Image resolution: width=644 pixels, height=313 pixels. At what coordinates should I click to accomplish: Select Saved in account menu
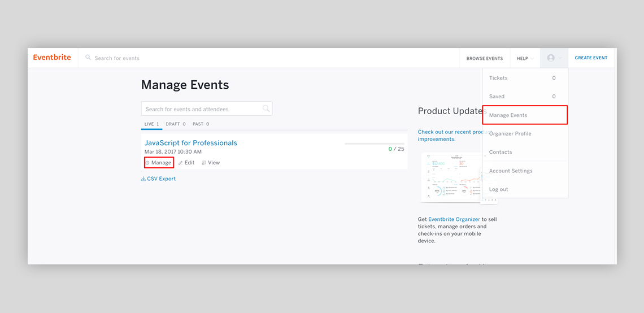[x=525, y=97]
